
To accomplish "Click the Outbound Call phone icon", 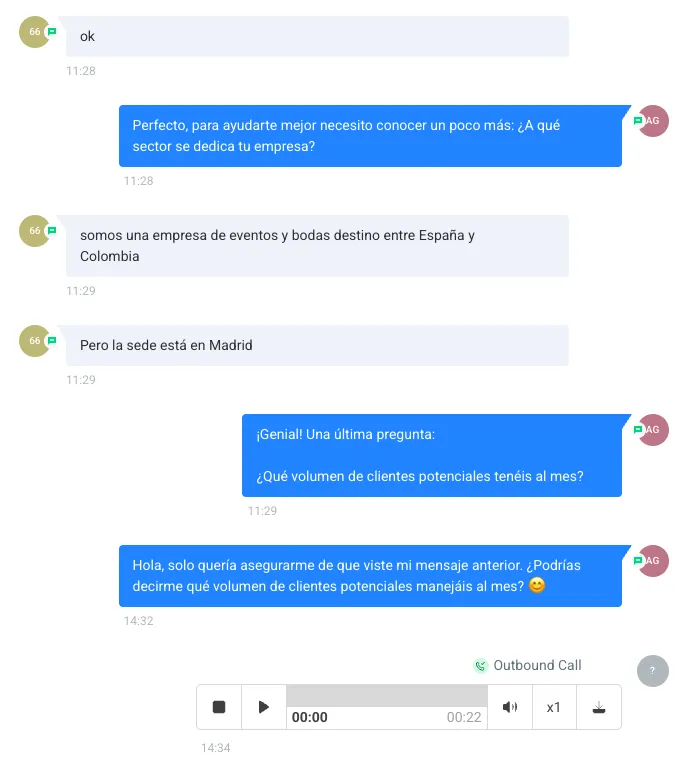I will 480,666.
